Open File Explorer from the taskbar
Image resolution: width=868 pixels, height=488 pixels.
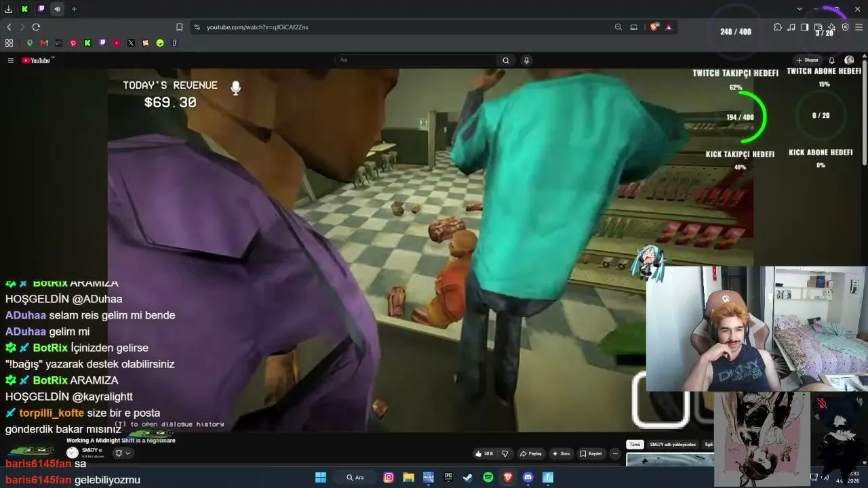click(408, 477)
